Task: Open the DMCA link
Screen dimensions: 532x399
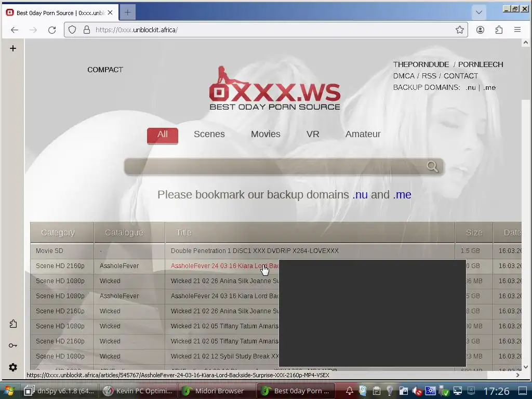Action: (404, 76)
